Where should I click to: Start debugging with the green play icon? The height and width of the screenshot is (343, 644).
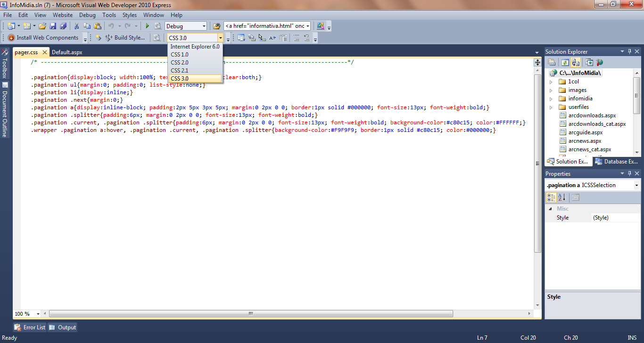pos(148,26)
